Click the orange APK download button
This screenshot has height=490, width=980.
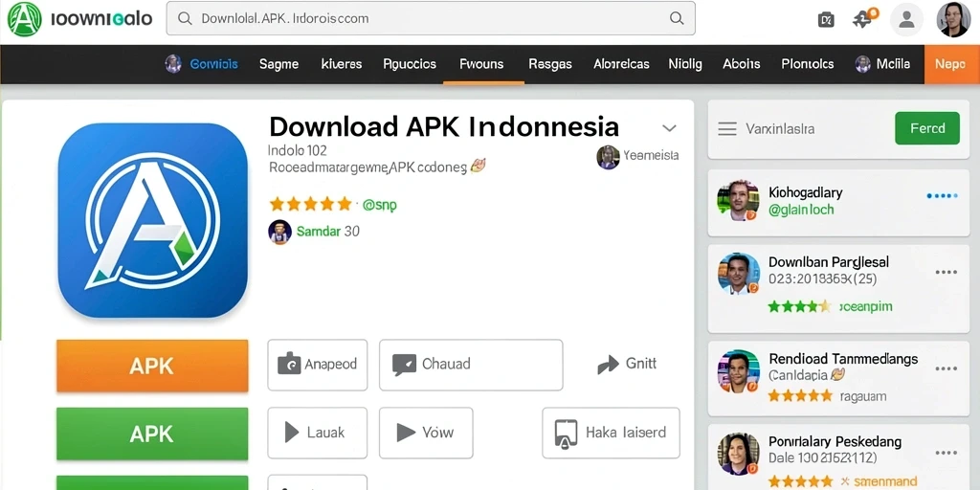pos(152,367)
